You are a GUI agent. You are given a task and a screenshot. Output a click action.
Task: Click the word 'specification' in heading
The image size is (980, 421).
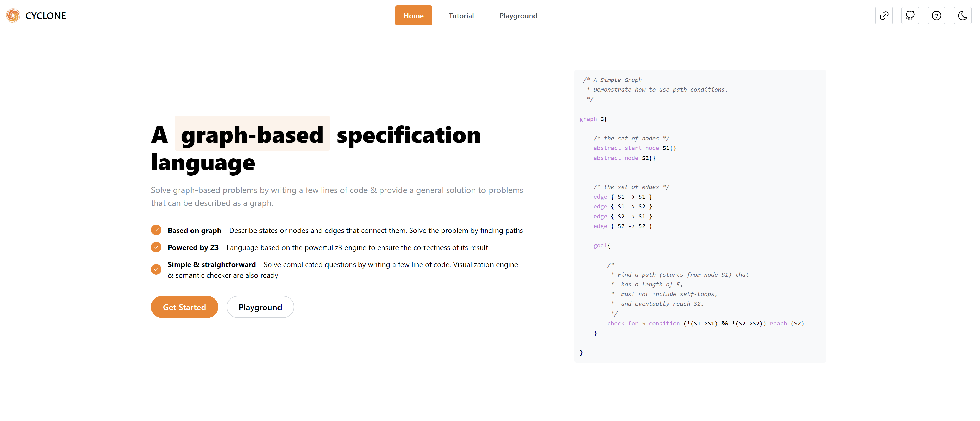tap(409, 135)
